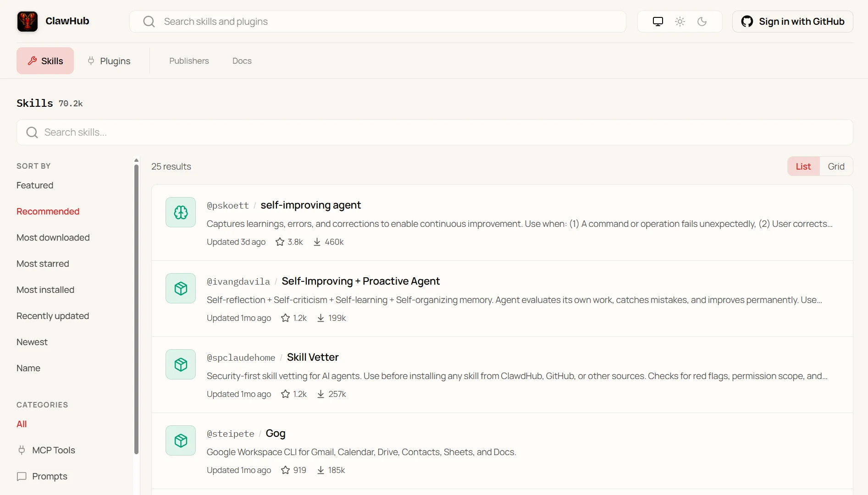Screen dimensions: 868x495
Task: Click the '25 results' text
Action: pos(171,166)
